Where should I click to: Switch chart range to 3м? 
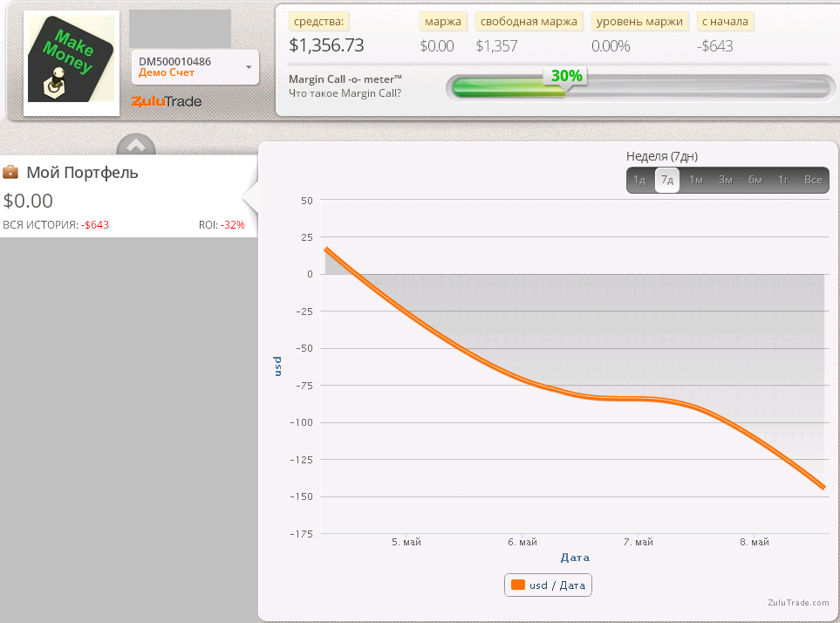[726, 180]
